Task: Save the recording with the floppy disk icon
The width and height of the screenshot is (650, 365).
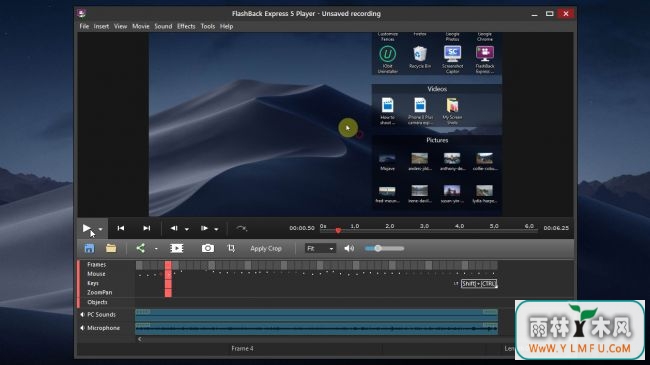Action: click(x=89, y=248)
